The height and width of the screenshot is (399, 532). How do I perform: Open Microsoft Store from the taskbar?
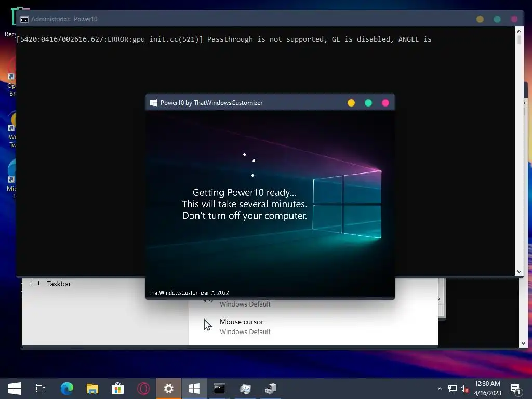118,389
